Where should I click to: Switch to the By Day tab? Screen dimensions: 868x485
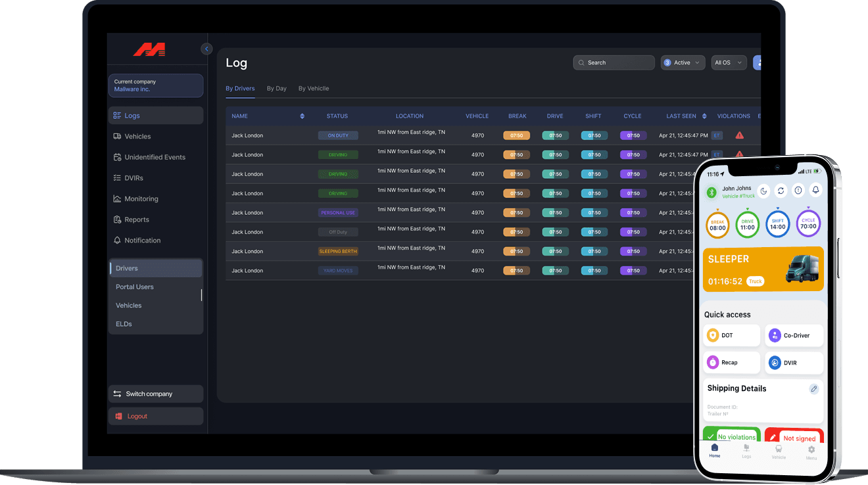point(276,89)
